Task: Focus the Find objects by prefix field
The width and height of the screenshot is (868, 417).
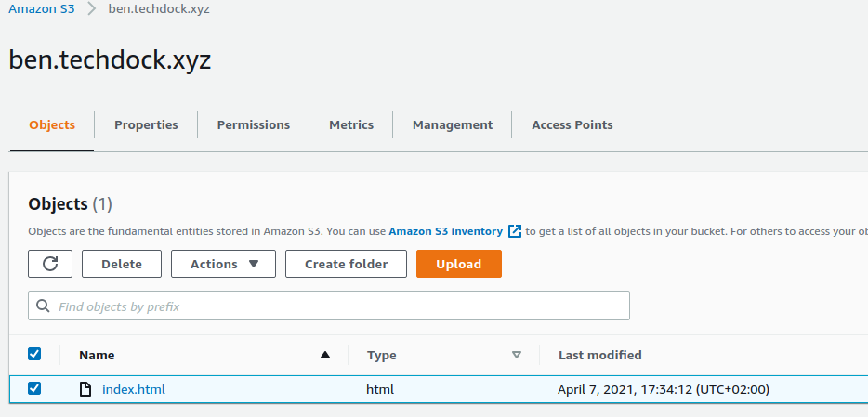Action: point(329,306)
